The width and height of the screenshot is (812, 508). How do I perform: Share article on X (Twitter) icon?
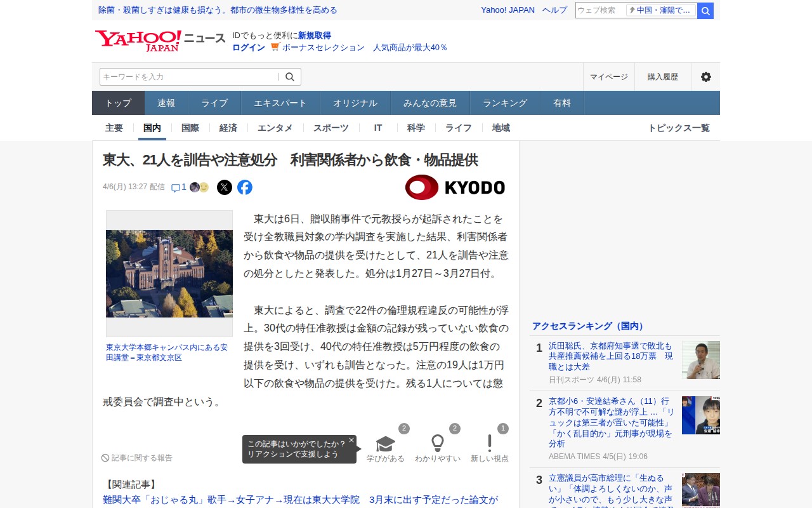coord(225,187)
